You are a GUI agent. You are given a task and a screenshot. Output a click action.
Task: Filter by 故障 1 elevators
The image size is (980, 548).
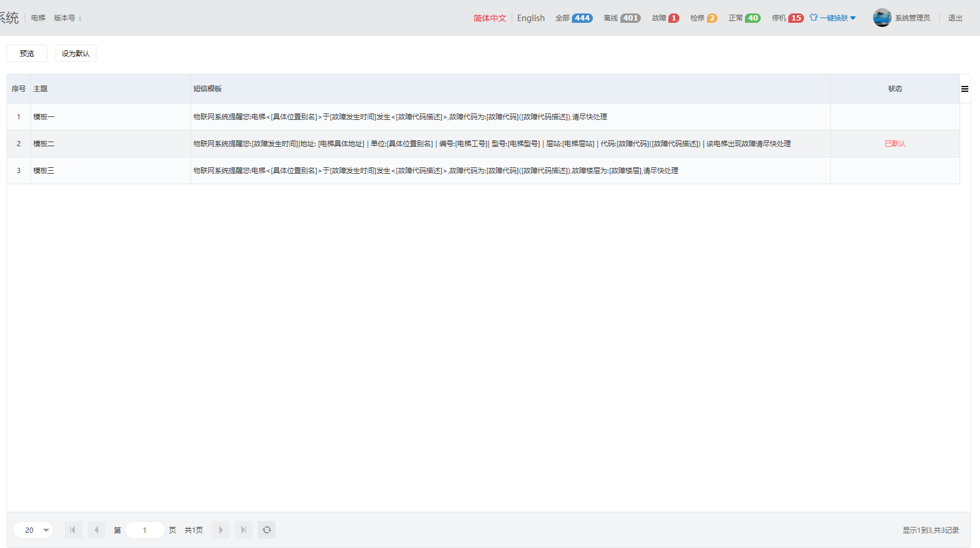pos(665,18)
